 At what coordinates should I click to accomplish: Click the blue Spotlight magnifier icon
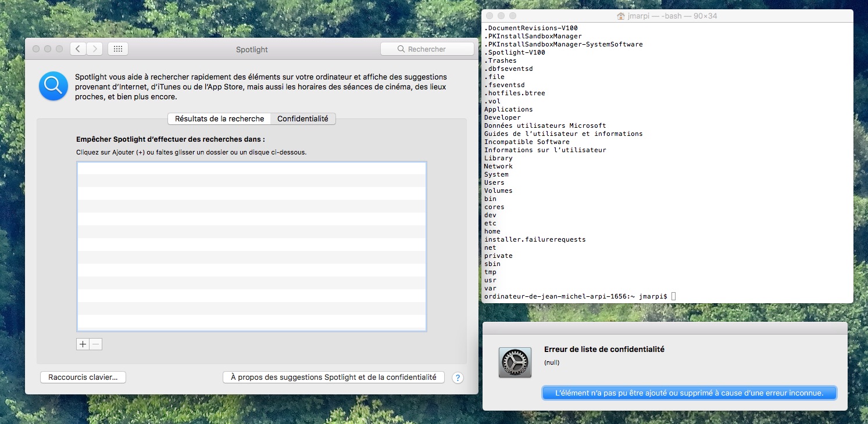(53, 86)
